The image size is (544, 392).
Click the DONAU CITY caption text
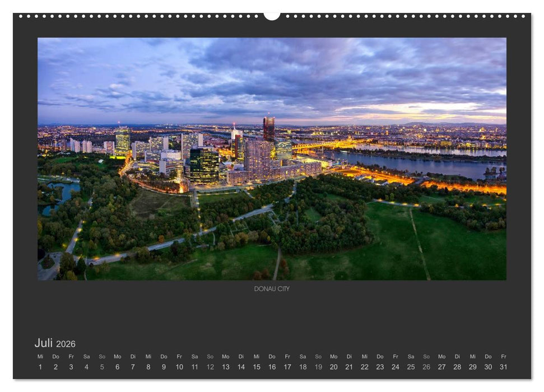tap(271, 287)
